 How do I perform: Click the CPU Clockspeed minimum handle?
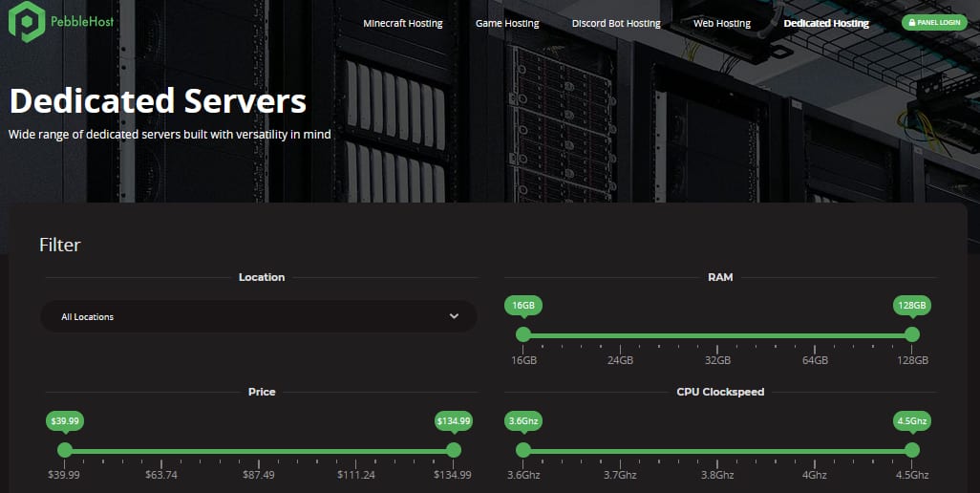(x=522, y=450)
